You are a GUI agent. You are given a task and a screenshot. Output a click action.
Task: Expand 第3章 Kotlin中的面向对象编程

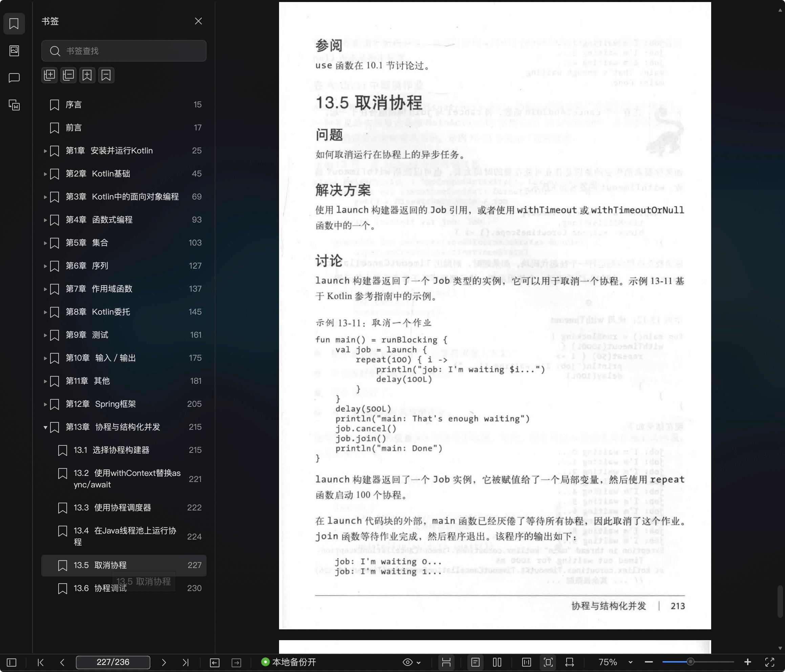(x=45, y=197)
